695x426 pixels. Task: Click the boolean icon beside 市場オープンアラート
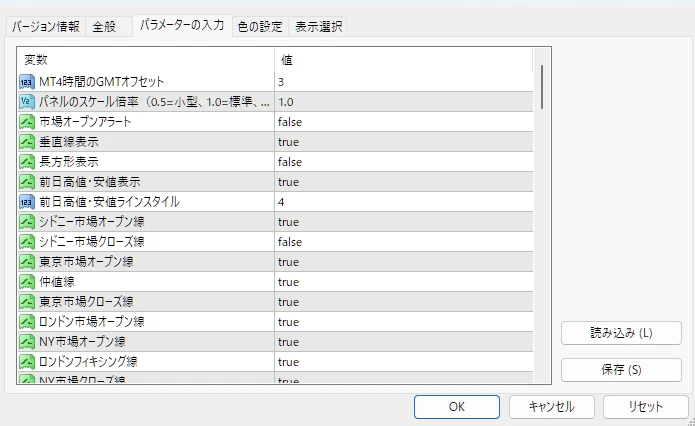click(27, 122)
